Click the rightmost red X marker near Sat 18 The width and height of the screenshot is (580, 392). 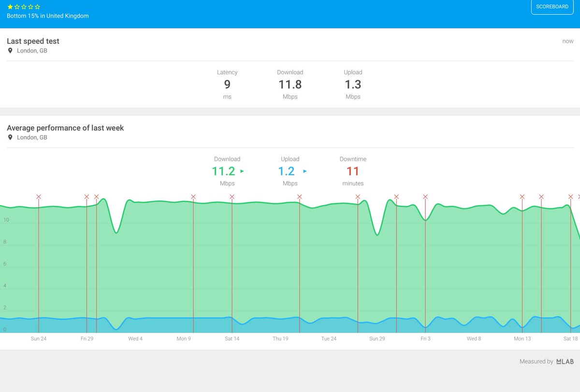(x=578, y=197)
